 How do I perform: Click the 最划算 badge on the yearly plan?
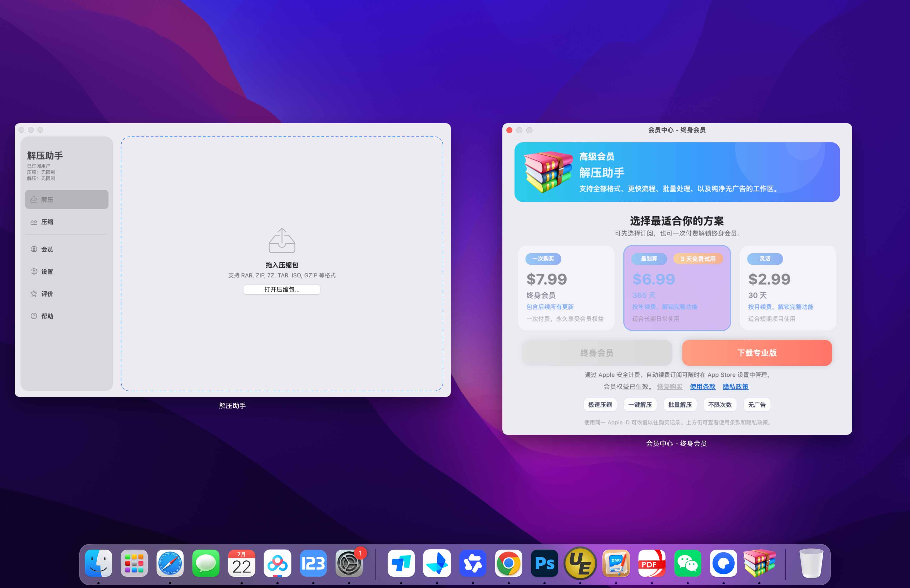pyautogui.click(x=649, y=259)
